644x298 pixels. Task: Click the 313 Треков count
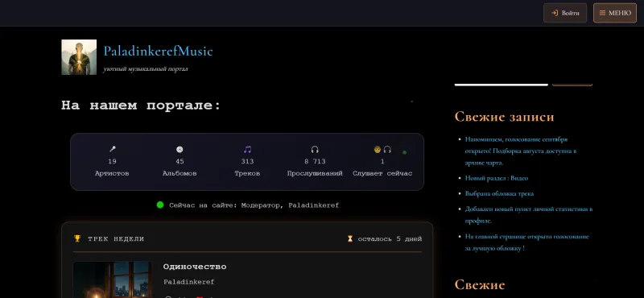point(247,162)
